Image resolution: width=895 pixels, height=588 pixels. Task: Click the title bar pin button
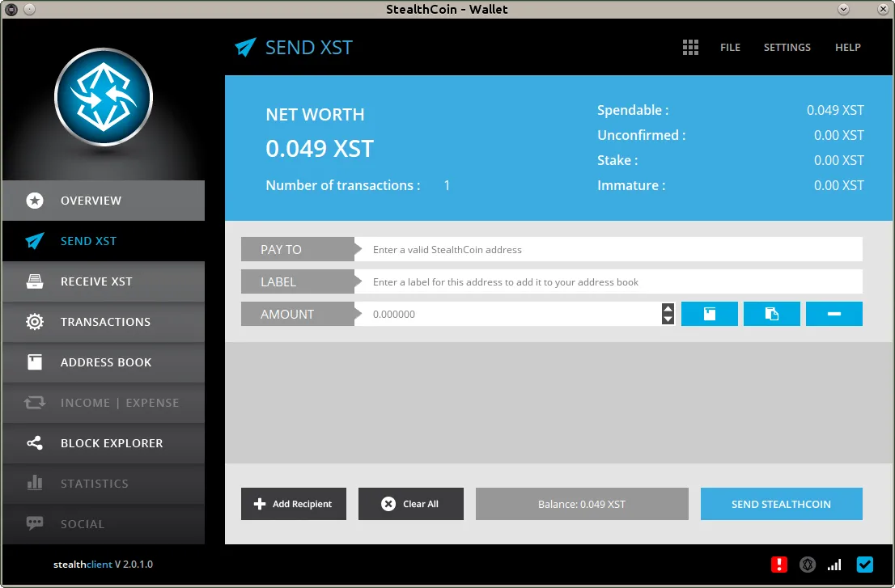[x=30, y=9]
